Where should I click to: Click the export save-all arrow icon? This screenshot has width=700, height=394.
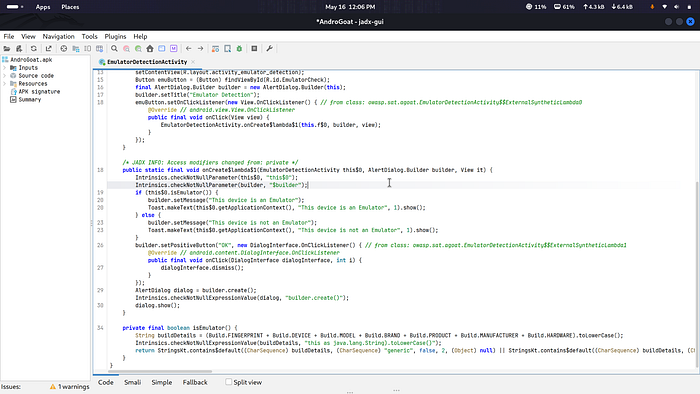[x=48, y=49]
